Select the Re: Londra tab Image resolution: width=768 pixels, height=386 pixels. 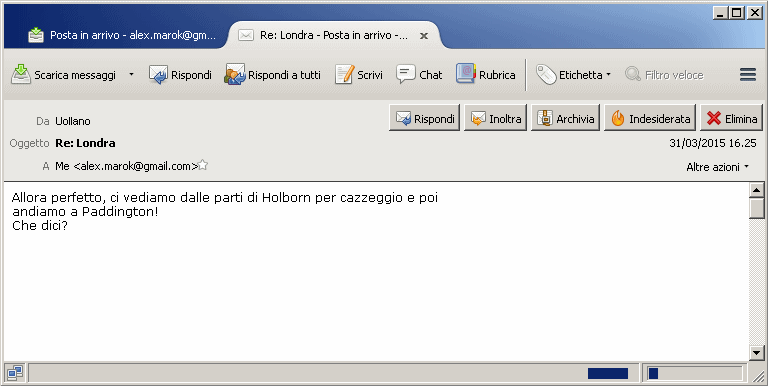coord(333,35)
